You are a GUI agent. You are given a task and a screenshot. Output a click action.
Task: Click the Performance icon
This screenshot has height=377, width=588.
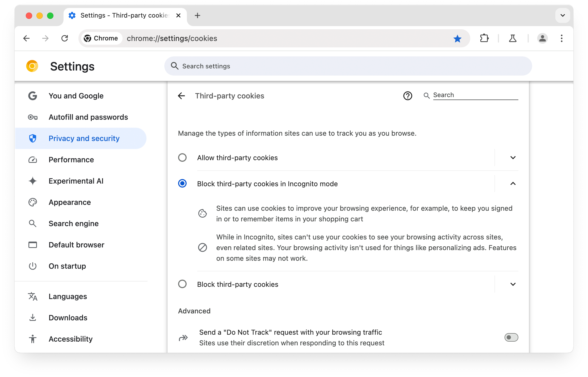(x=33, y=160)
